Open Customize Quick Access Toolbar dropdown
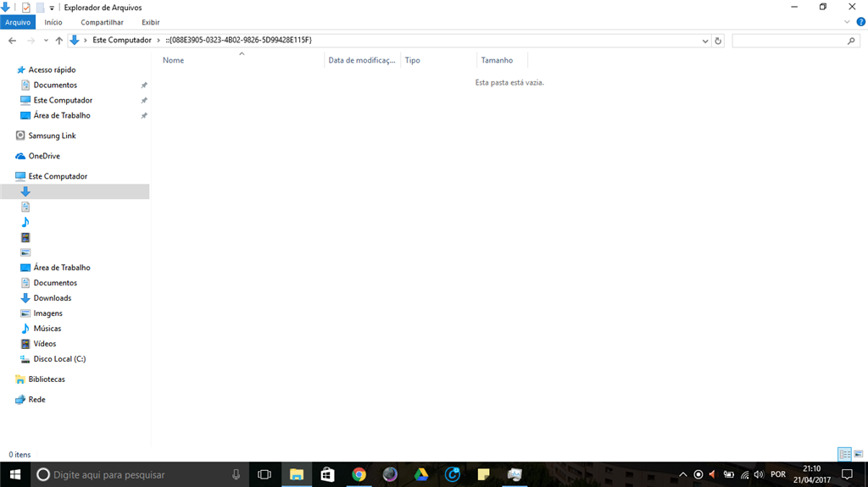Viewport: 868px width, 487px height. coord(52,8)
